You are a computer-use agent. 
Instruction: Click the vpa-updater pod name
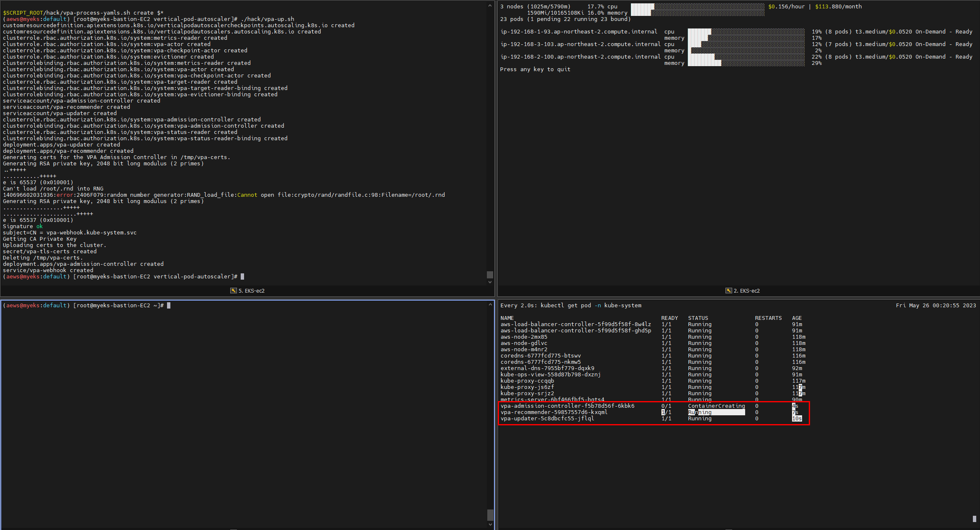[547, 419]
